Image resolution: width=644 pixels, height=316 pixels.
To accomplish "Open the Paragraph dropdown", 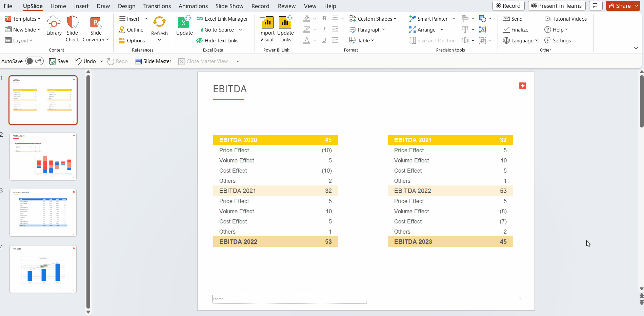I will [367, 30].
